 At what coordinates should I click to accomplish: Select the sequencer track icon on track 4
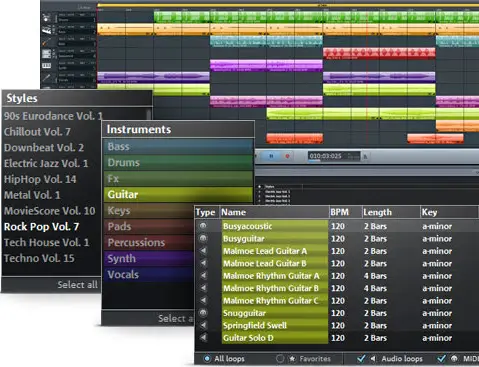click(x=46, y=54)
